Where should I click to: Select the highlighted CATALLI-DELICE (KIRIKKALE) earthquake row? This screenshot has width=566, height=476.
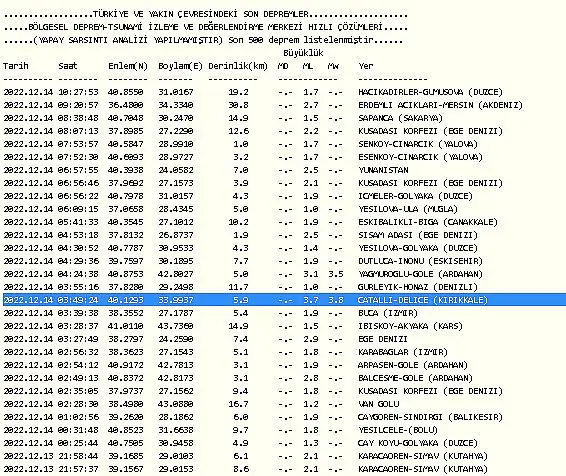point(284,300)
